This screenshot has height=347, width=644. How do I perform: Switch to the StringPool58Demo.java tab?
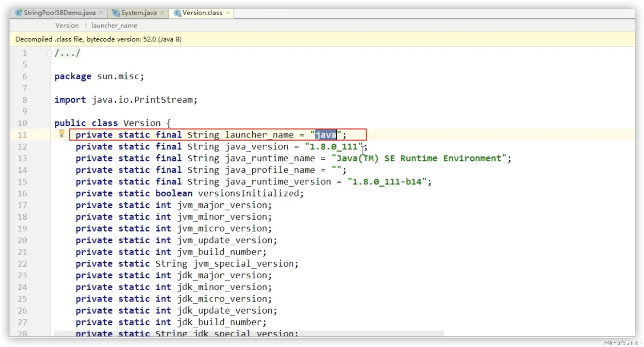coord(60,13)
